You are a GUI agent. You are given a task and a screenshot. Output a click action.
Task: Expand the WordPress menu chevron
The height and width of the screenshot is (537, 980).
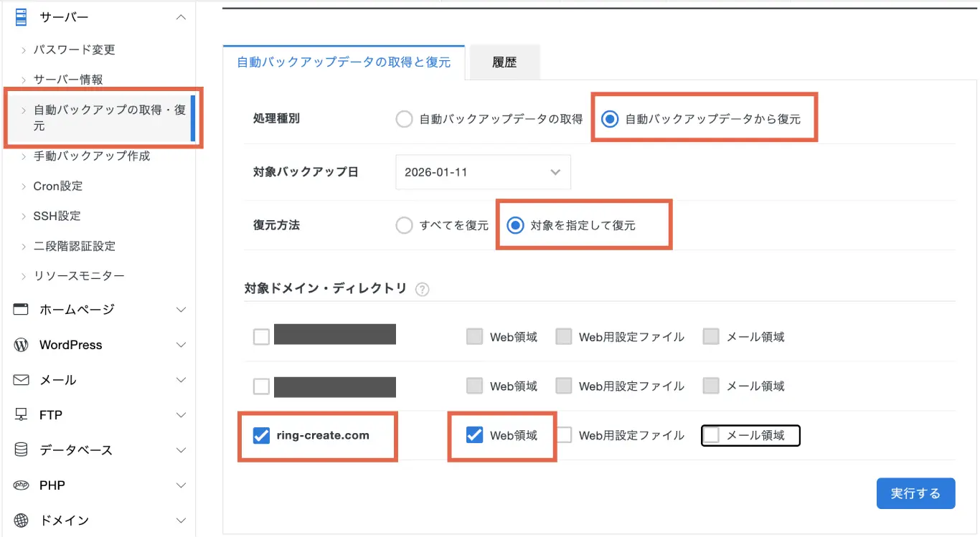coord(181,345)
